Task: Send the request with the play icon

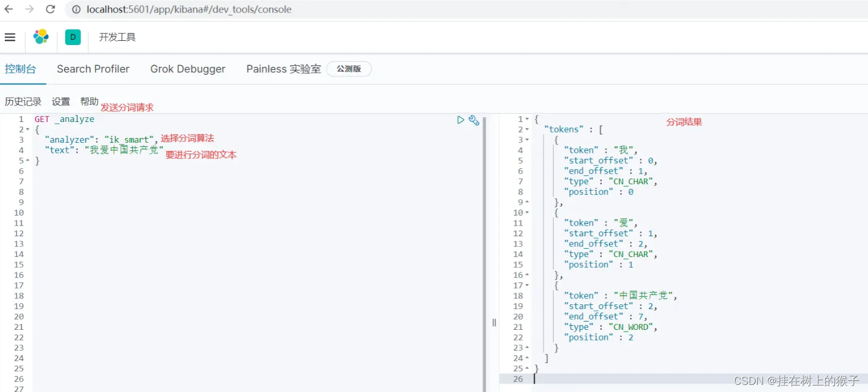Action: (461, 120)
